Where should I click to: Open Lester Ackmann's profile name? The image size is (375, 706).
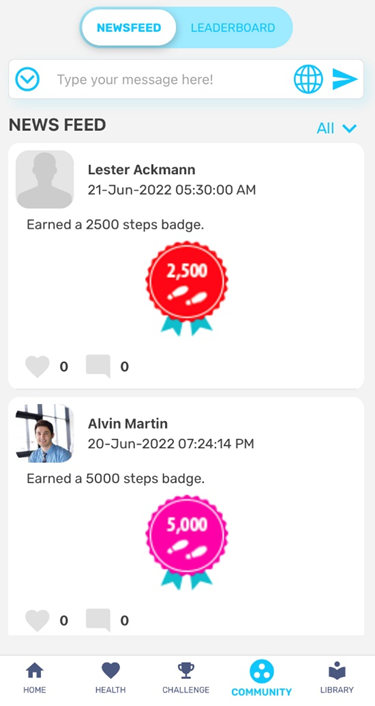(x=141, y=170)
